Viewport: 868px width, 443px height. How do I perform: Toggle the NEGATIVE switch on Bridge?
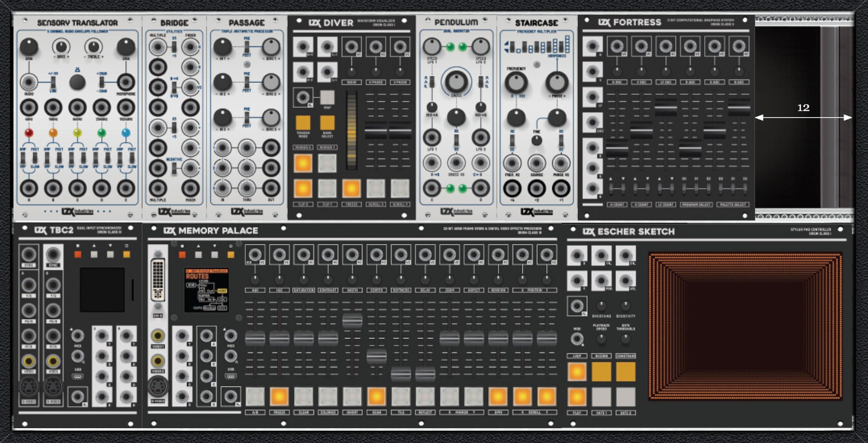tap(174, 167)
